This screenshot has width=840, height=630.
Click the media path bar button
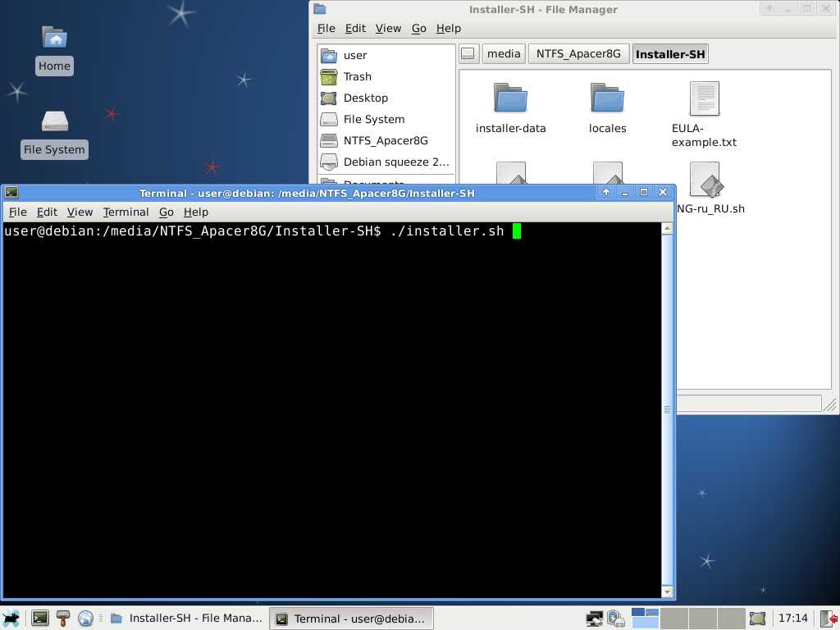(503, 54)
